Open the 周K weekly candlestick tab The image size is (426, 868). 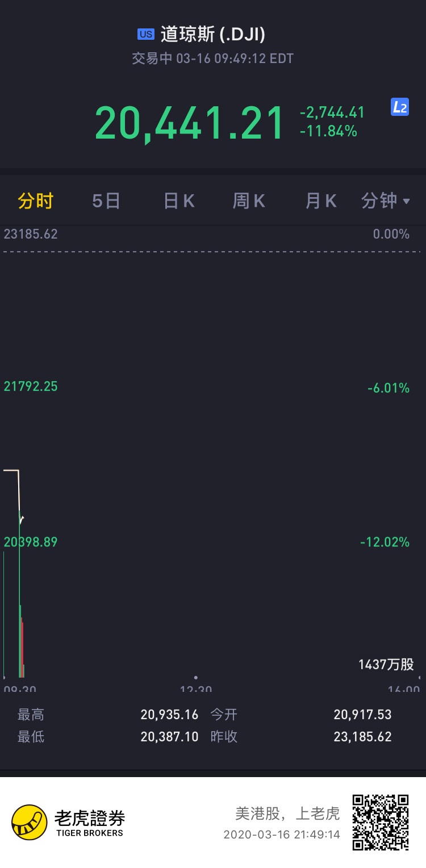coord(249,201)
